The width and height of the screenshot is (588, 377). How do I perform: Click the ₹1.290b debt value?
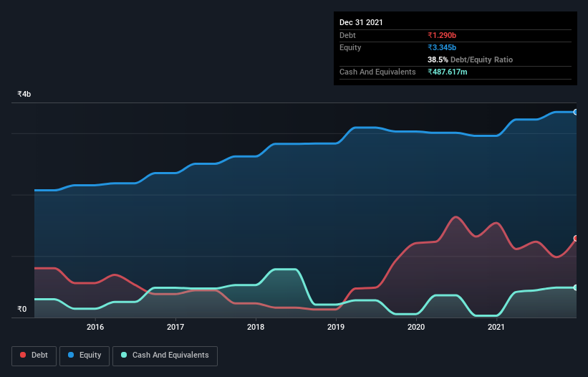(x=442, y=35)
